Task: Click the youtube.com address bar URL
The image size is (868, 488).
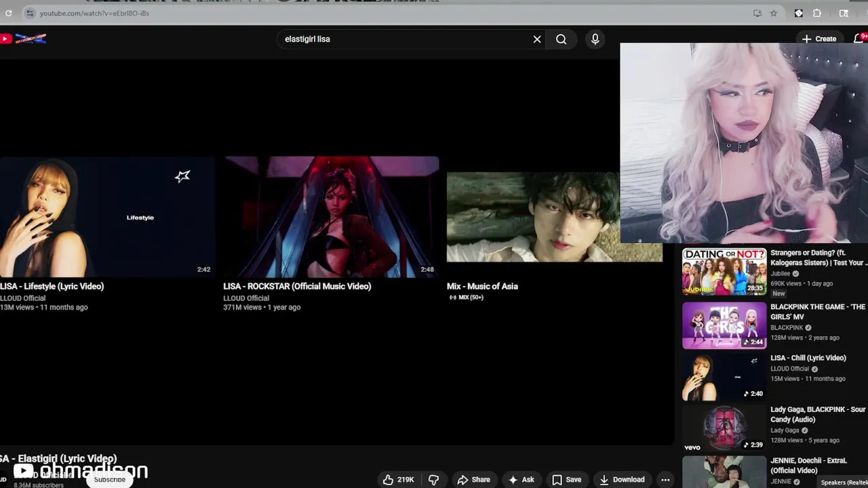Action: (94, 13)
